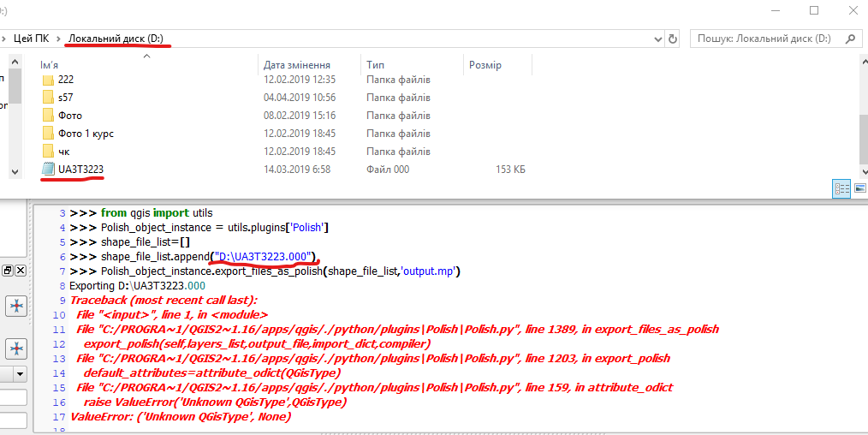Click console text 'Exporting D:\UA3T3223.000'

tap(137, 285)
